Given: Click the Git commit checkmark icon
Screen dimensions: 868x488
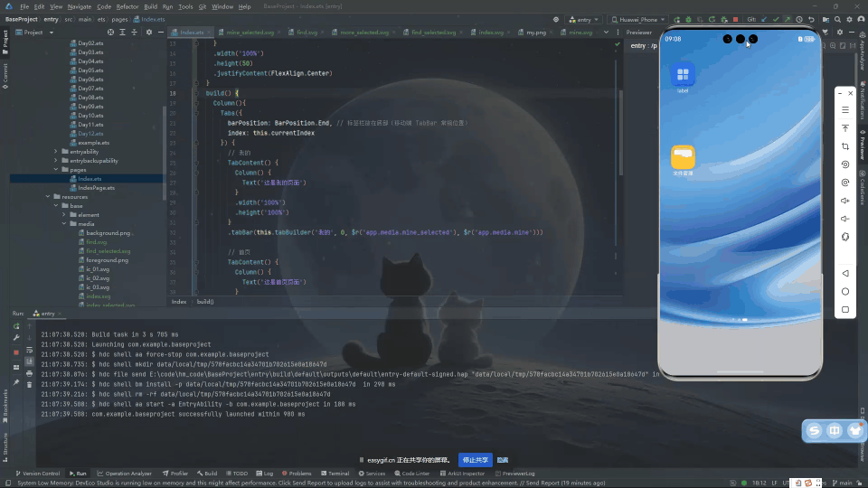Looking at the screenshot, I should (776, 19).
